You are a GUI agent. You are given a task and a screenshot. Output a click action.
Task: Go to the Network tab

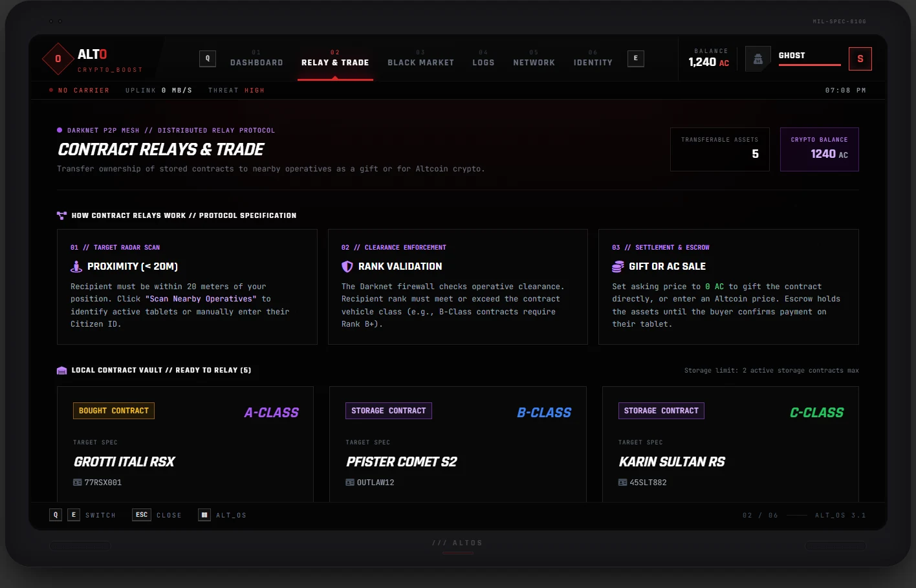(x=534, y=59)
